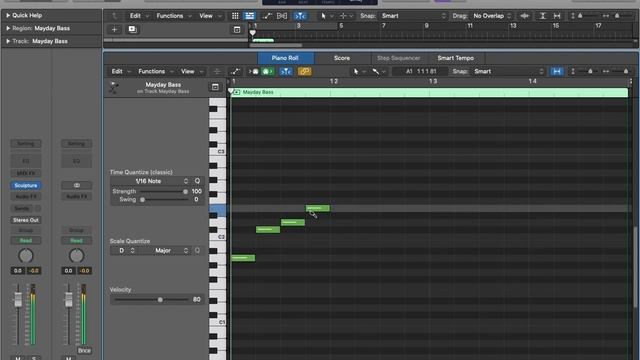Open the Piano Roll Edit menu
This screenshot has width=640, height=360.
pyautogui.click(x=121, y=71)
